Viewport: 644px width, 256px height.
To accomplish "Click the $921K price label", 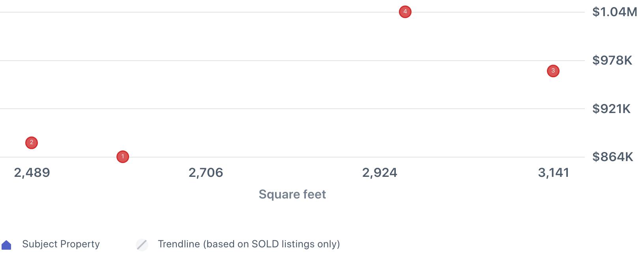I will point(611,109).
